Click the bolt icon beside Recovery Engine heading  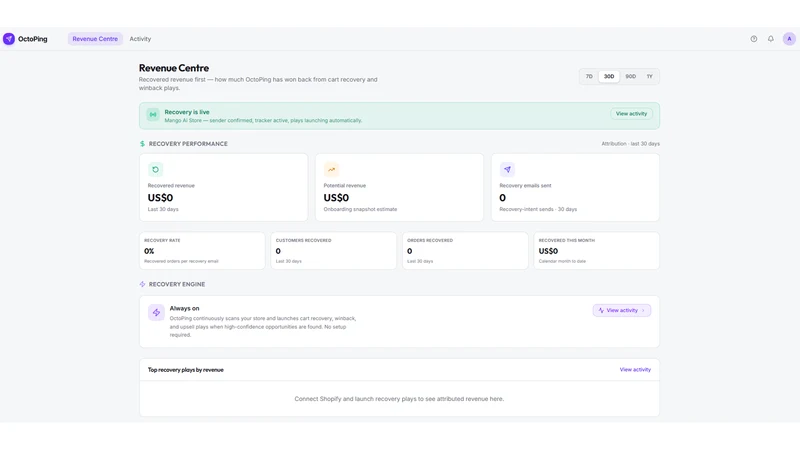pyautogui.click(x=142, y=284)
